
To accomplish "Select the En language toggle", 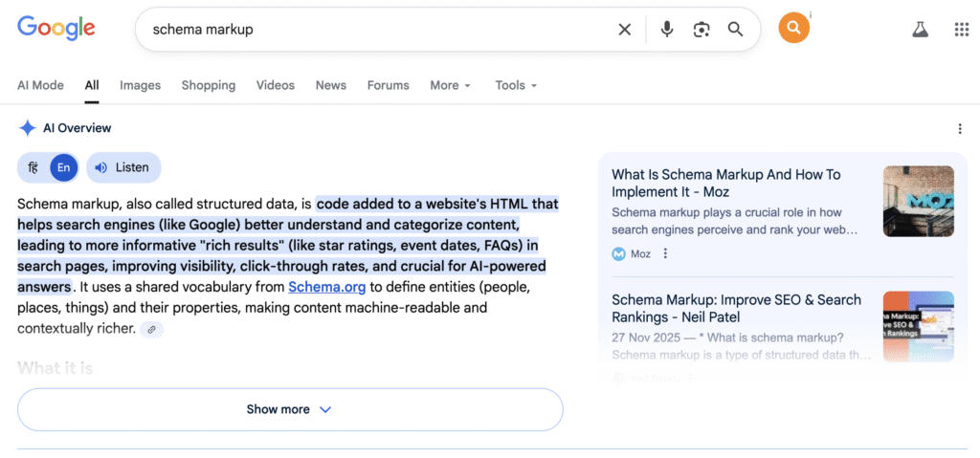I will (x=64, y=167).
